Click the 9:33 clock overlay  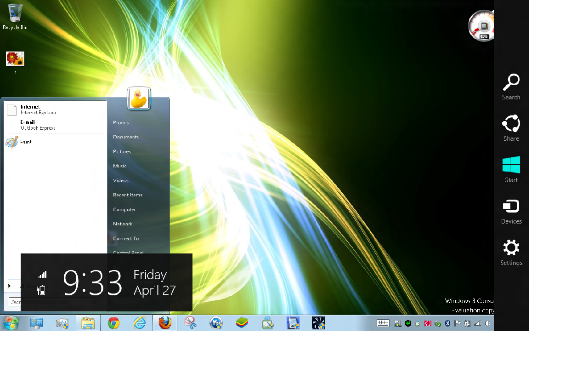click(x=92, y=282)
